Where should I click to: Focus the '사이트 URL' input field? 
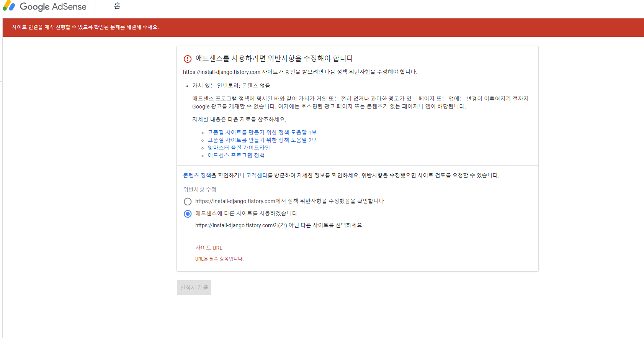229,248
